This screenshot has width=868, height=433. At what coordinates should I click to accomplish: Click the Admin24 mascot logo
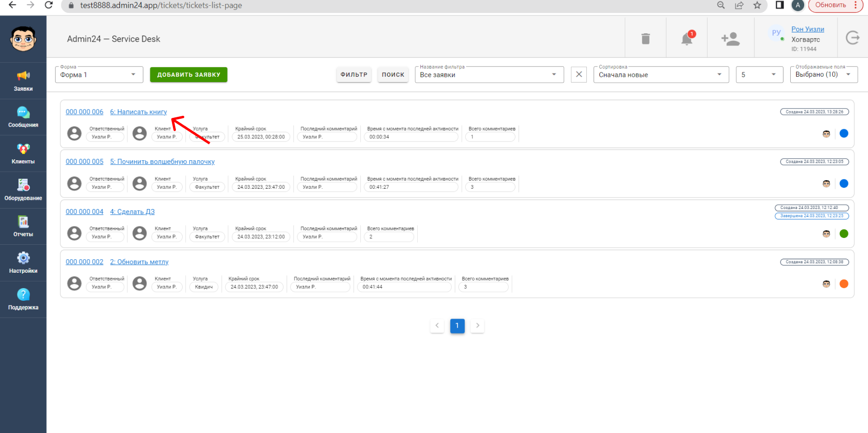click(x=23, y=39)
